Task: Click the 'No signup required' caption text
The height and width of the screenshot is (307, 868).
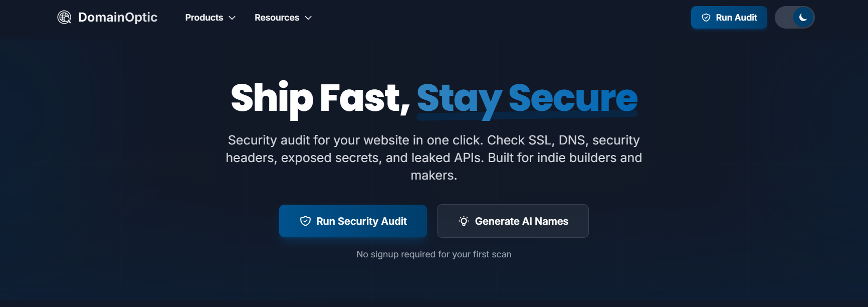Action: pos(433,254)
